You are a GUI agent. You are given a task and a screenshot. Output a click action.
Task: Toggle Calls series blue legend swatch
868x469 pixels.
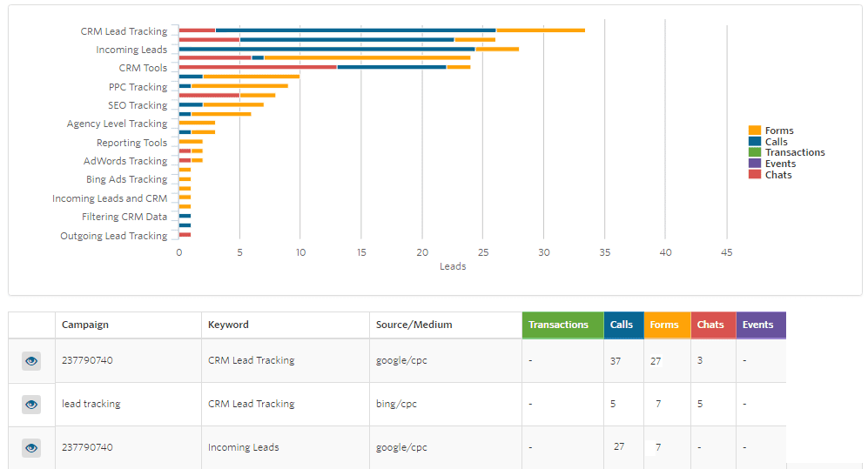pyautogui.click(x=755, y=142)
